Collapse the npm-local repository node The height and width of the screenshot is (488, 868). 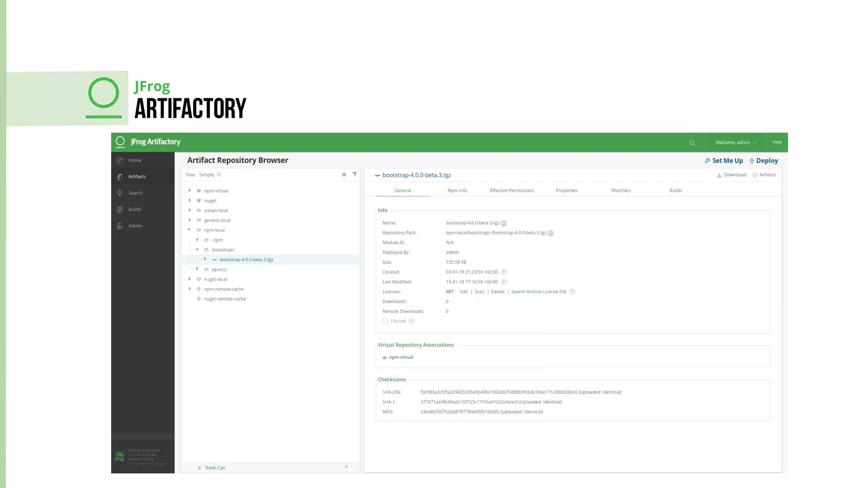[189, 230]
